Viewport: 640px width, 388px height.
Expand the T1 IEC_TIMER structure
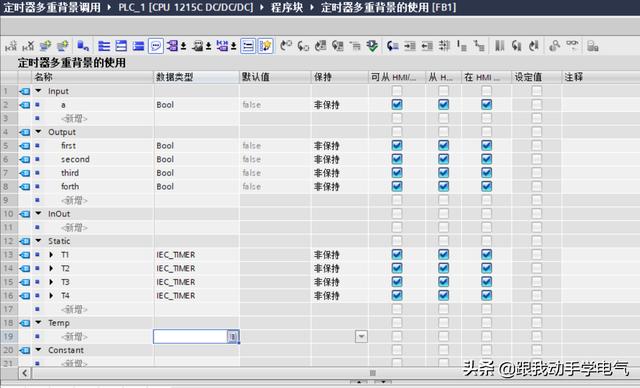click(51, 255)
